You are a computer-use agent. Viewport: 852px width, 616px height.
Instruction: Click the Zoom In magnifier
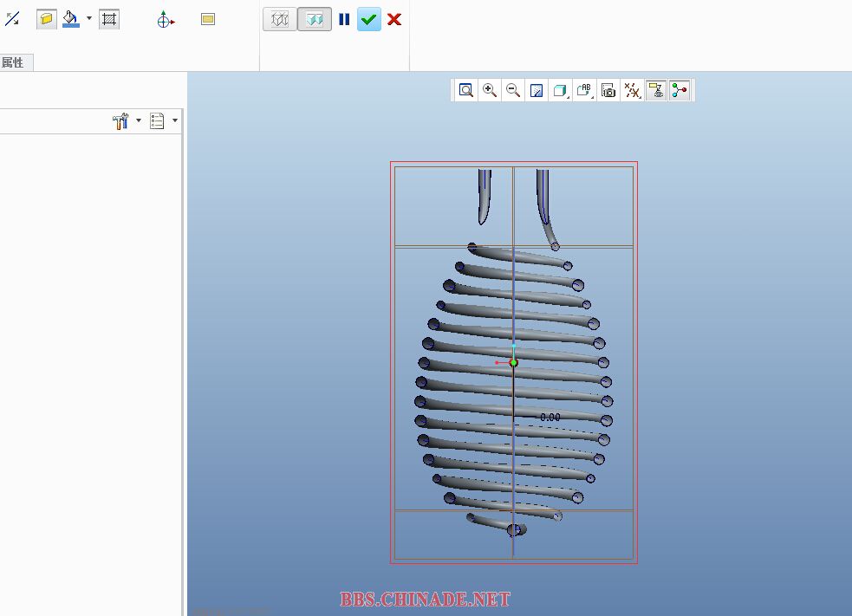click(490, 90)
